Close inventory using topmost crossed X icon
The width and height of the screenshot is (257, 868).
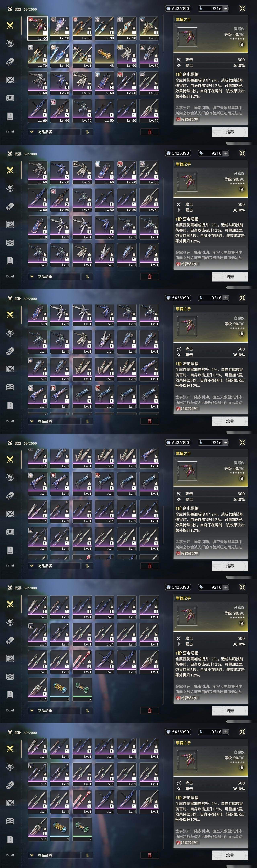[242, 8]
